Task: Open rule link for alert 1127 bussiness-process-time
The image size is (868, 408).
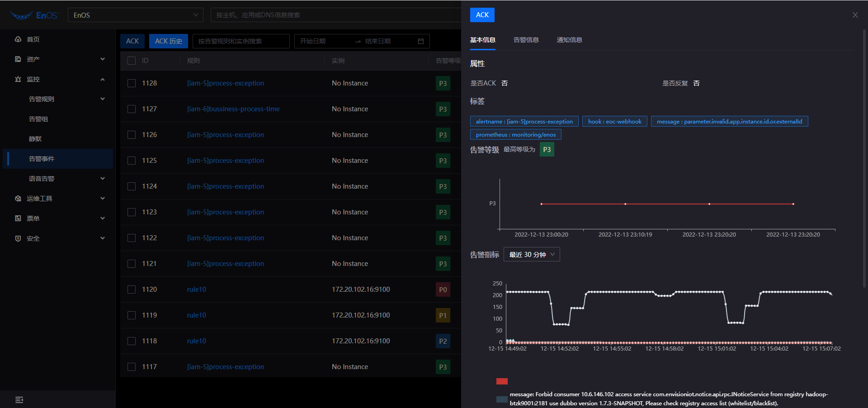Action: pyautogui.click(x=233, y=109)
